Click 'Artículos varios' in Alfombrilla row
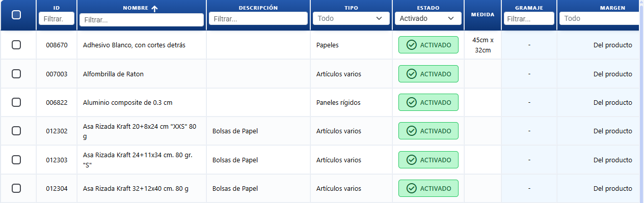The height and width of the screenshot is (203, 644). (339, 74)
